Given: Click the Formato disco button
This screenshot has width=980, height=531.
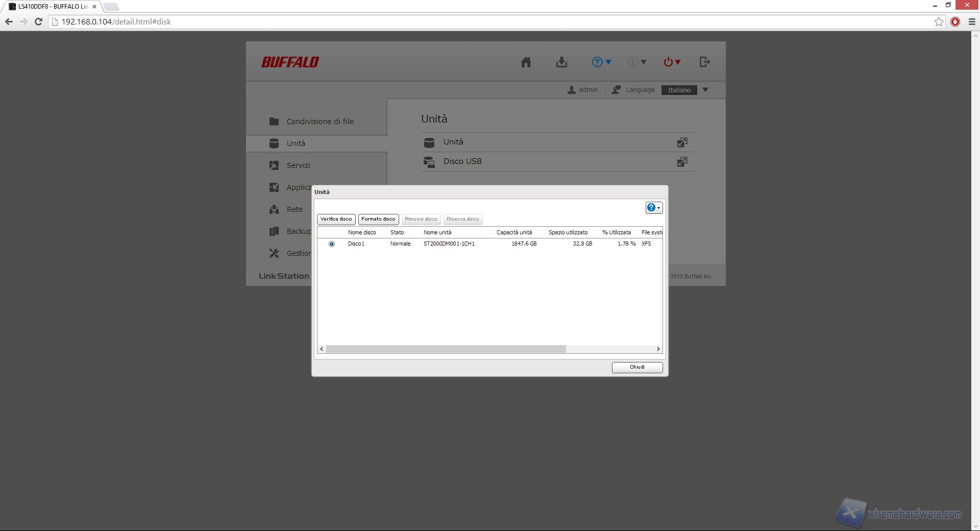Looking at the screenshot, I should 378,219.
